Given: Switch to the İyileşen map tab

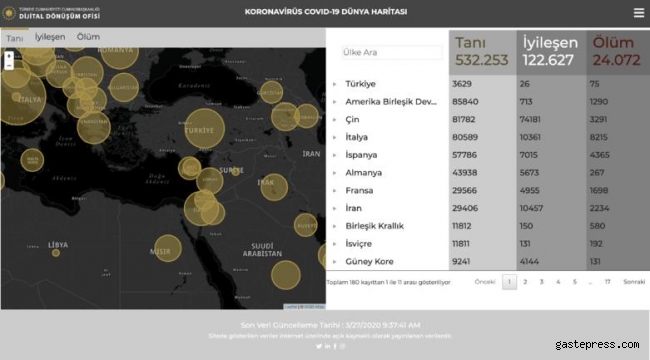Looking at the screenshot, I should tap(50, 37).
